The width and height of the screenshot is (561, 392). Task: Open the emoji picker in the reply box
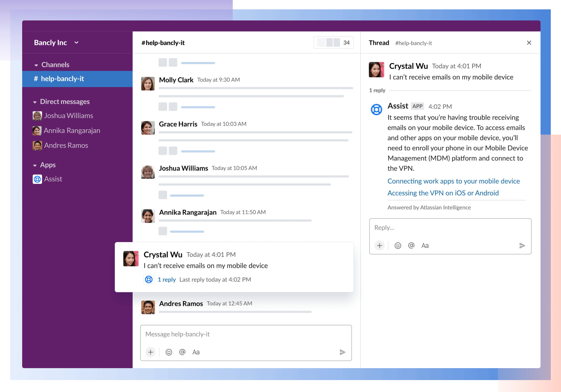(x=398, y=245)
